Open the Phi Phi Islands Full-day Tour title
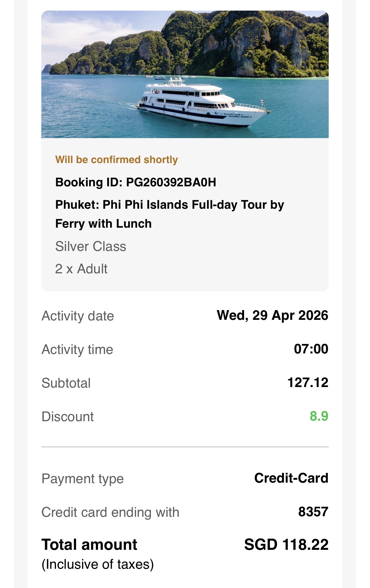The image size is (370, 588). click(x=170, y=214)
